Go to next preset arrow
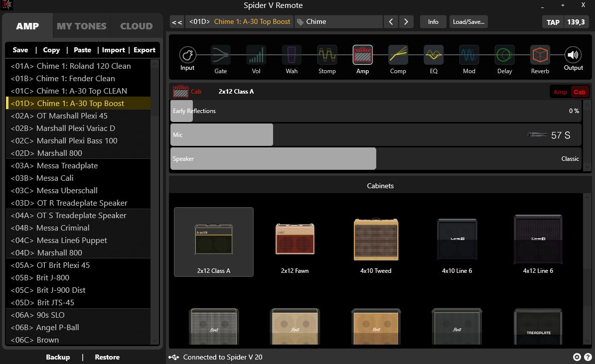The width and height of the screenshot is (595, 364). 406,21
